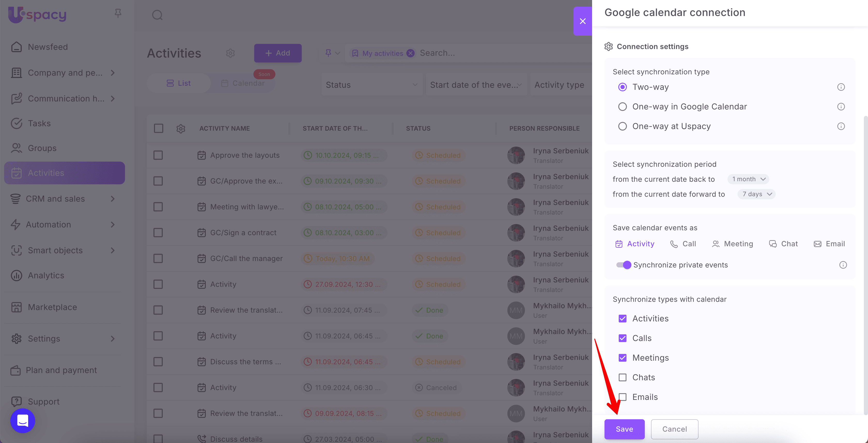Open Marketplace from the sidebar
Image resolution: width=868 pixels, height=443 pixels.
(52, 307)
